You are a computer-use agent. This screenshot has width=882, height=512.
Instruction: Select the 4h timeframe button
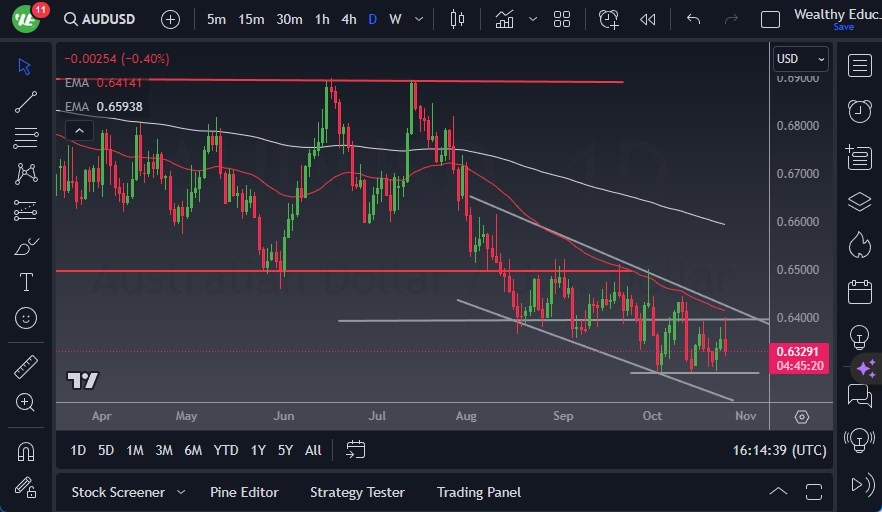coord(348,19)
